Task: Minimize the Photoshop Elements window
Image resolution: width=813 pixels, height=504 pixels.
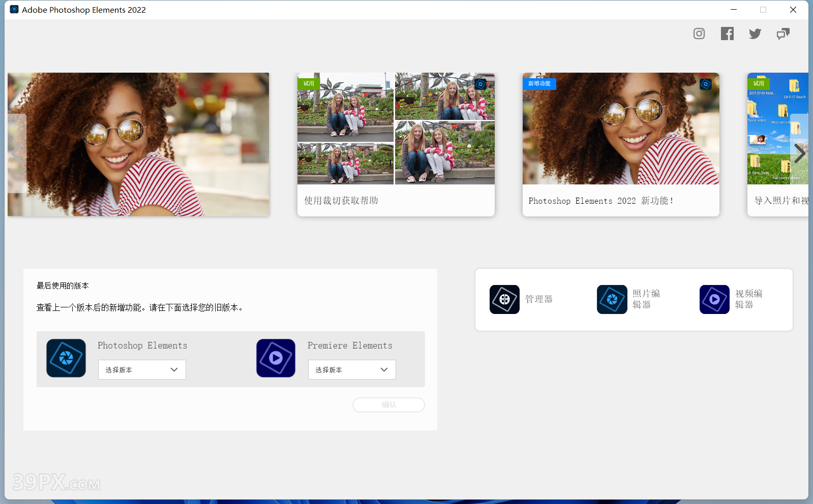Action: pos(734,10)
